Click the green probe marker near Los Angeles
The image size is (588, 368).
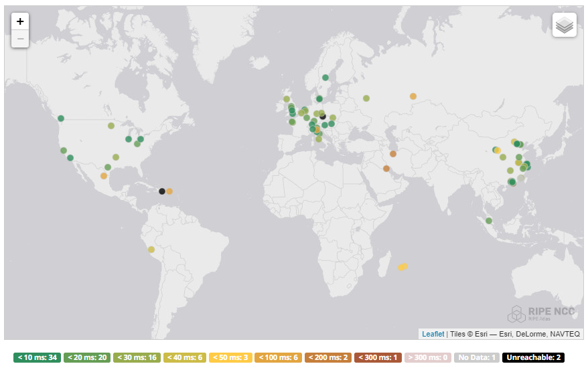tap(70, 158)
